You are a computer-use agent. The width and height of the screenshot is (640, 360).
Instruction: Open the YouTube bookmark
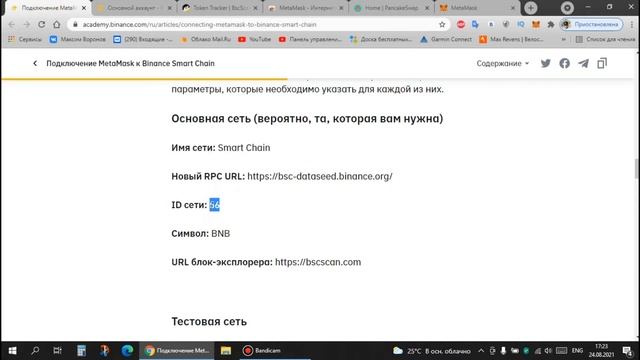pos(255,39)
